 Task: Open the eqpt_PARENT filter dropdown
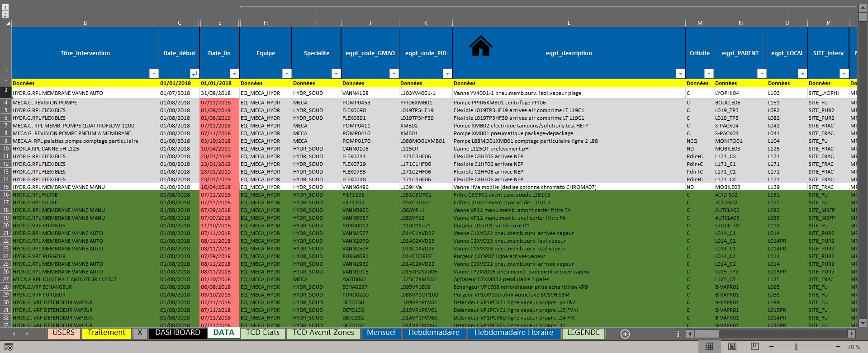(x=762, y=74)
